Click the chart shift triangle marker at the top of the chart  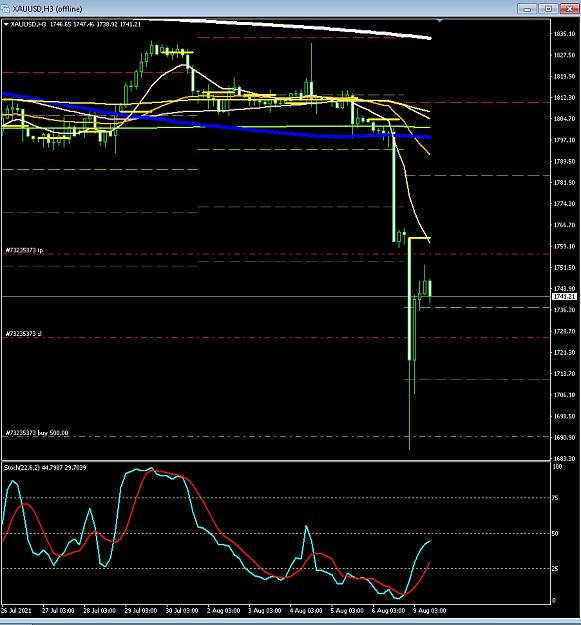pos(440,20)
